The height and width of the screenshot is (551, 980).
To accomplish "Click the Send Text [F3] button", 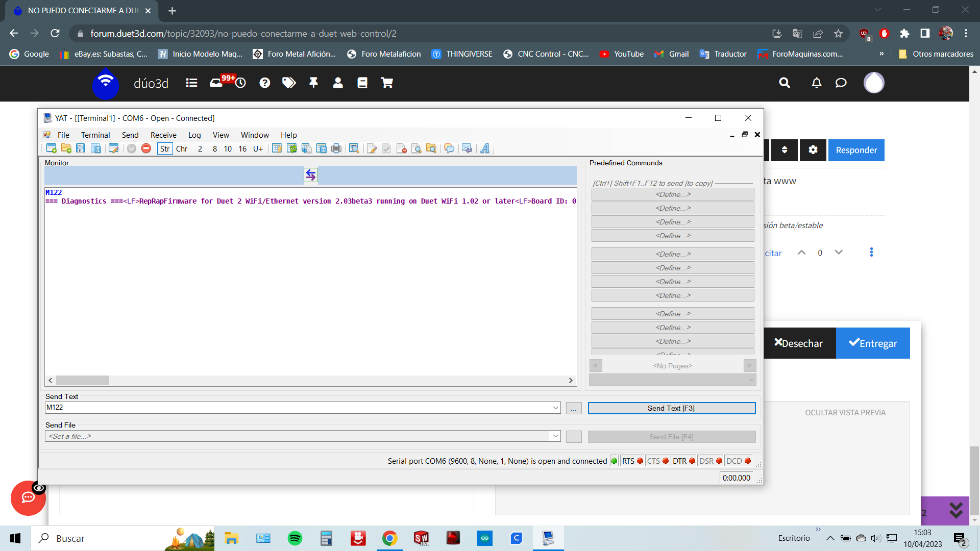I will (x=671, y=408).
